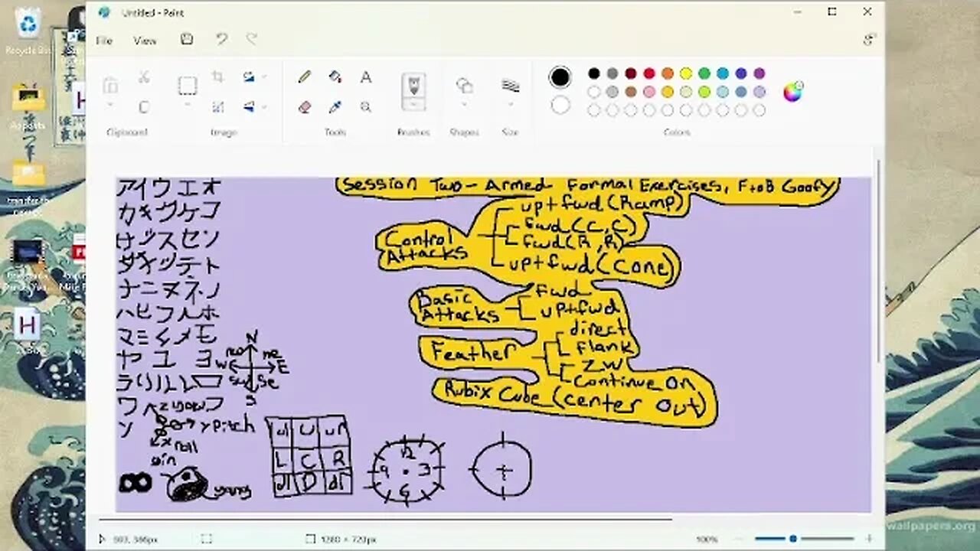Image resolution: width=980 pixels, height=551 pixels.
Task: Click the Flip icon
Action: point(249,107)
